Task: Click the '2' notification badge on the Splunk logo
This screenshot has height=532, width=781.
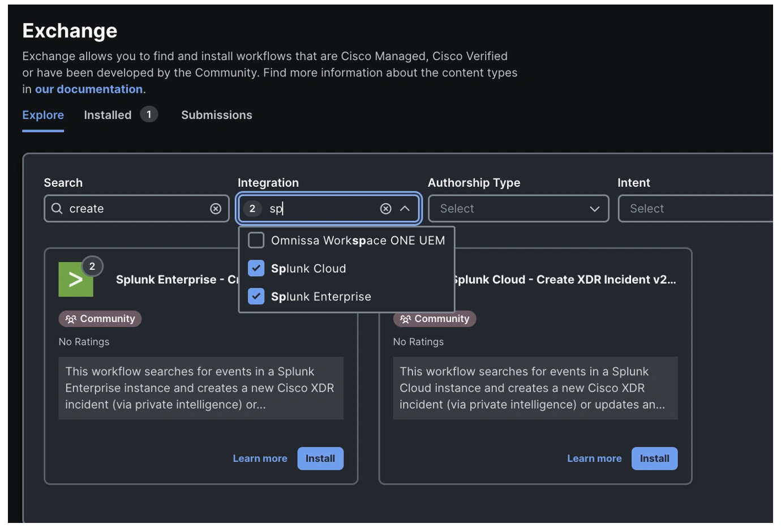Action: 91,265
